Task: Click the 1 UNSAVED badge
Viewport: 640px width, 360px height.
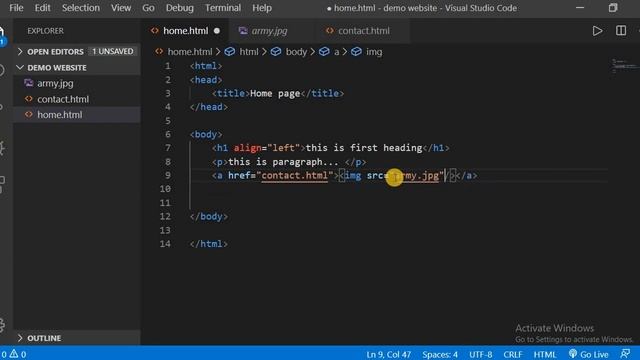Action: click(x=112, y=51)
